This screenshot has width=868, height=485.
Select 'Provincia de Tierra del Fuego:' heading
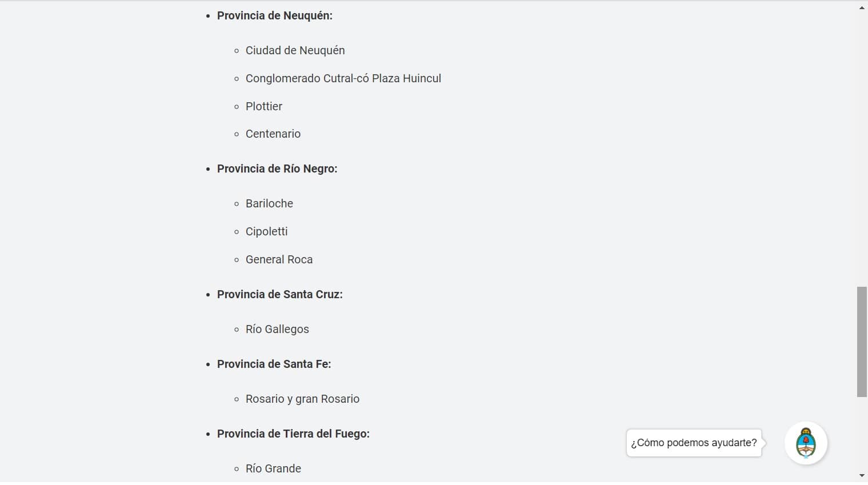pyautogui.click(x=293, y=434)
